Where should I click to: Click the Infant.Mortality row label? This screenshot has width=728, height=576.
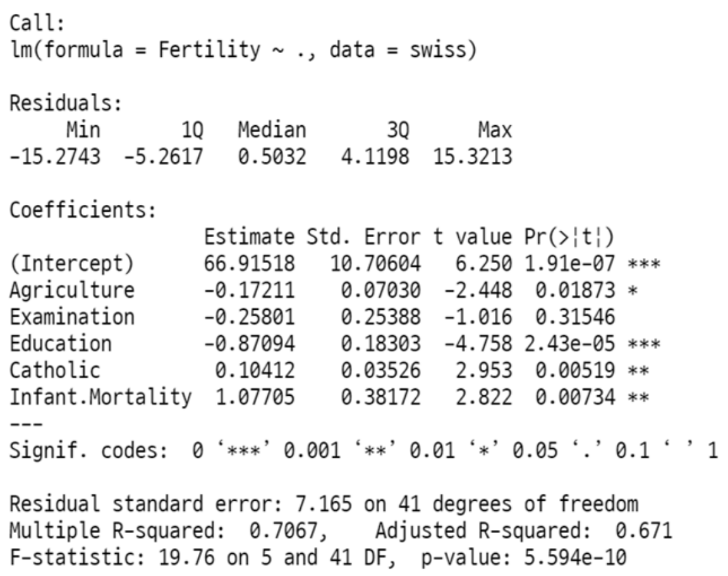100,397
